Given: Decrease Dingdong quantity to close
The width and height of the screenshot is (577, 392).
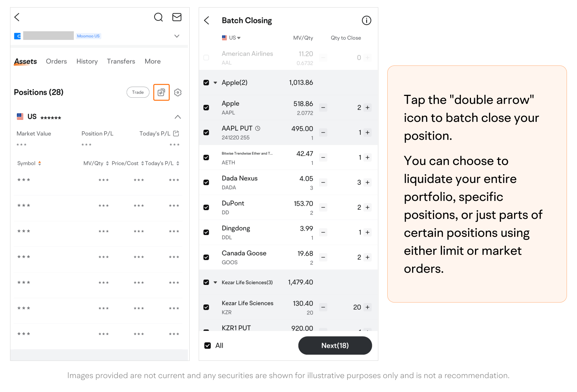Looking at the screenshot, I should [323, 232].
